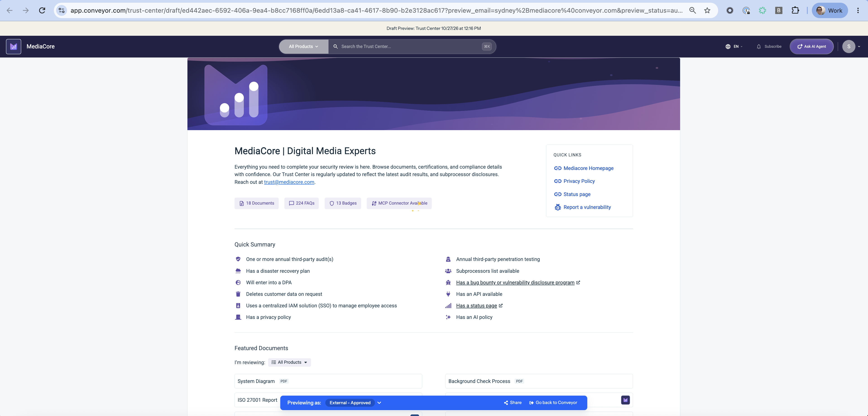Click the bug icon beside Report a vulnerability
The image size is (868, 416).
(x=558, y=207)
